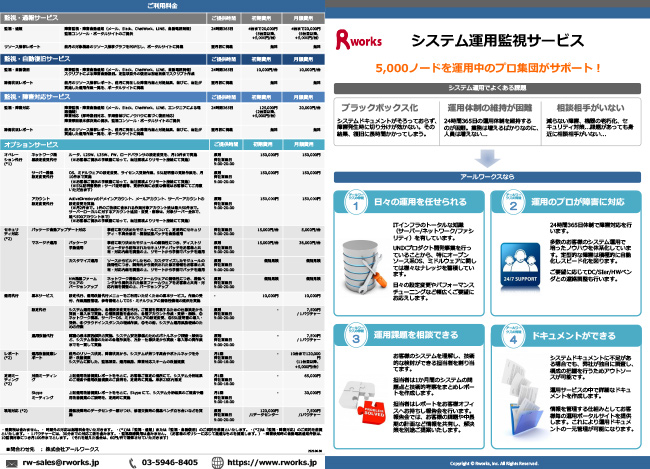Click the システムドキュメントに不足 paragraph in card 4
Image resolution: width=650 pixels, height=469 pixels.
(x=591, y=367)
